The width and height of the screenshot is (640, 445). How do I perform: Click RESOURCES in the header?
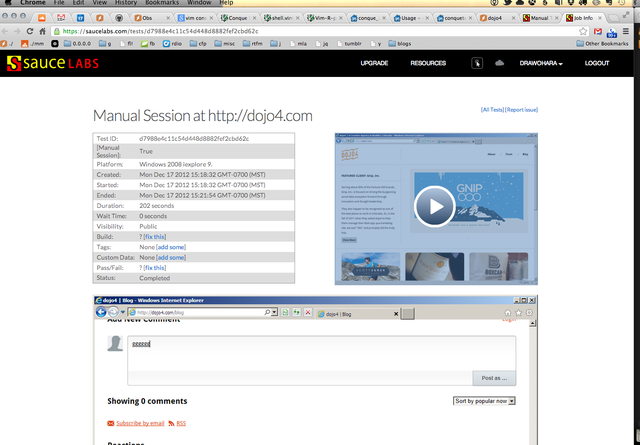pyautogui.click(x=428, y=63)
